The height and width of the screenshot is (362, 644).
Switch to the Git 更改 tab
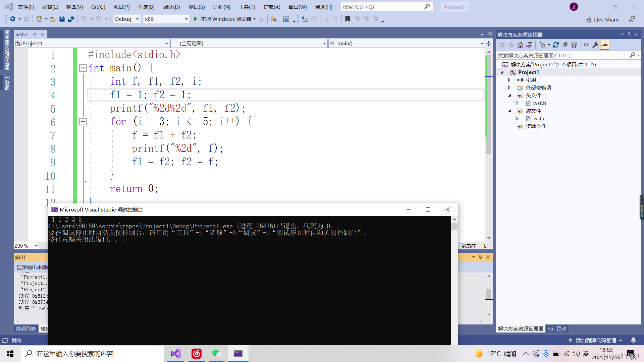click(x=557, y=328)
